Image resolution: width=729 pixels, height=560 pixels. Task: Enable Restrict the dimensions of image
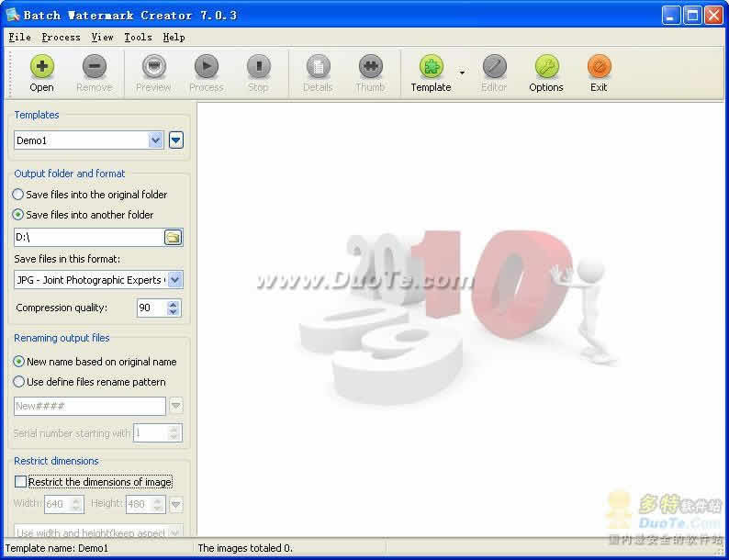[21, 482]
